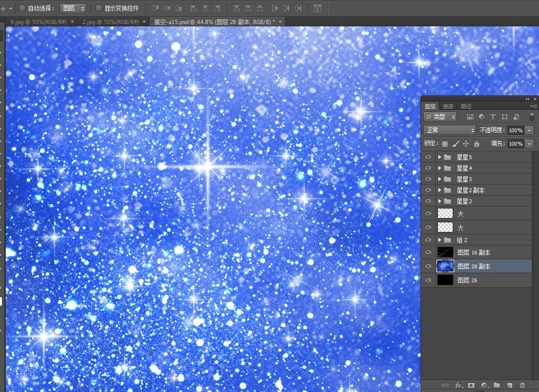The image size is (539, 392).
Task: Expand the 星星3 group
Action: [x=439, y=179]
